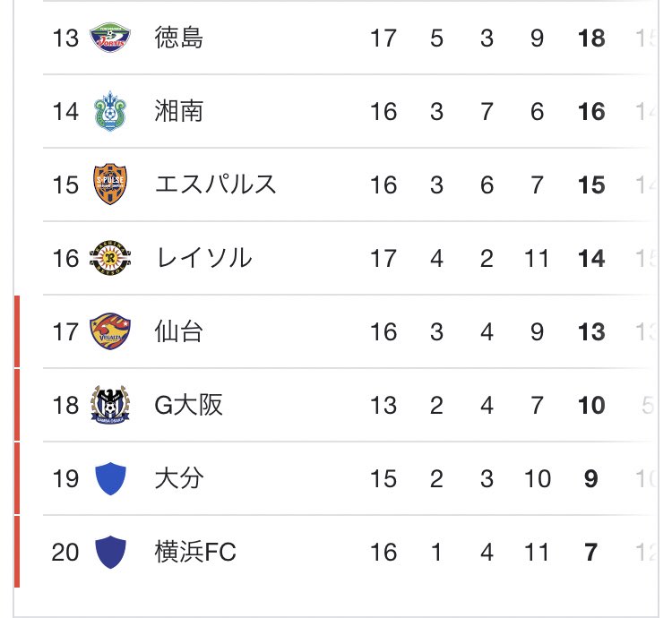672x618 pixels.
Task: Click the Vegalta Sendai team crest
Action: tap(110, 332)
